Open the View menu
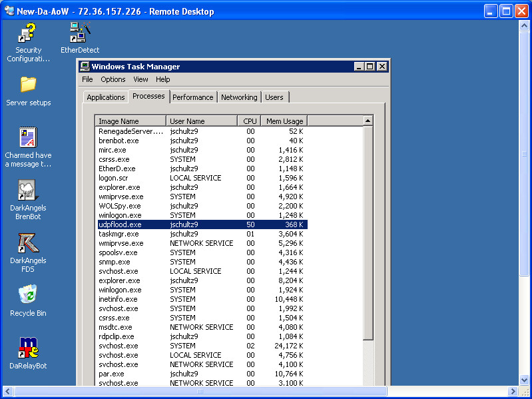The image size is (532, 399). [140, 79]
